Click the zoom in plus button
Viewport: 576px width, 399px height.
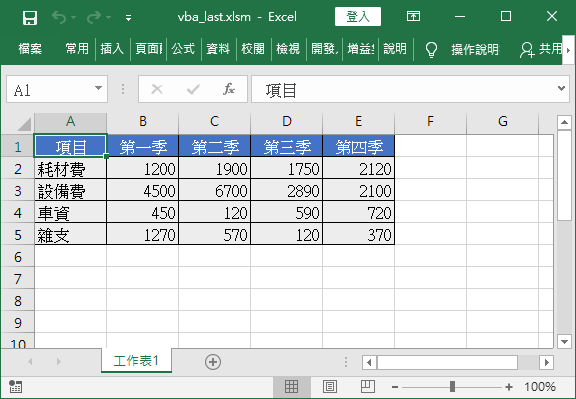[x=509, y=387]
